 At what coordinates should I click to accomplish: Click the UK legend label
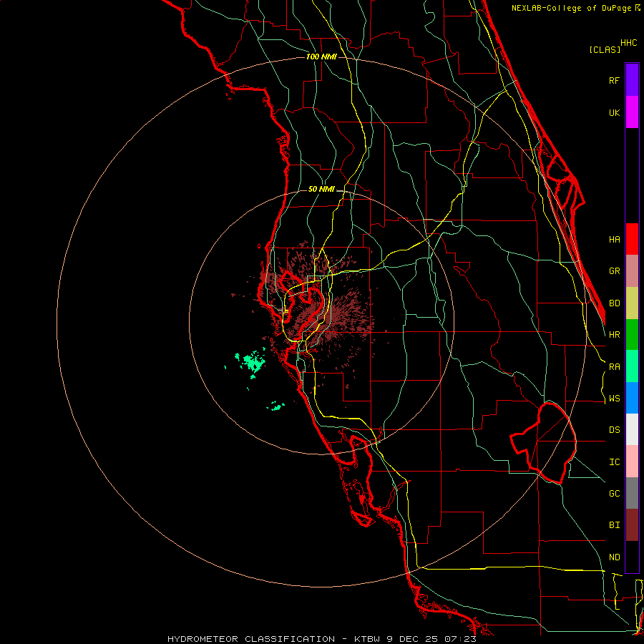(x=614, y=112)
